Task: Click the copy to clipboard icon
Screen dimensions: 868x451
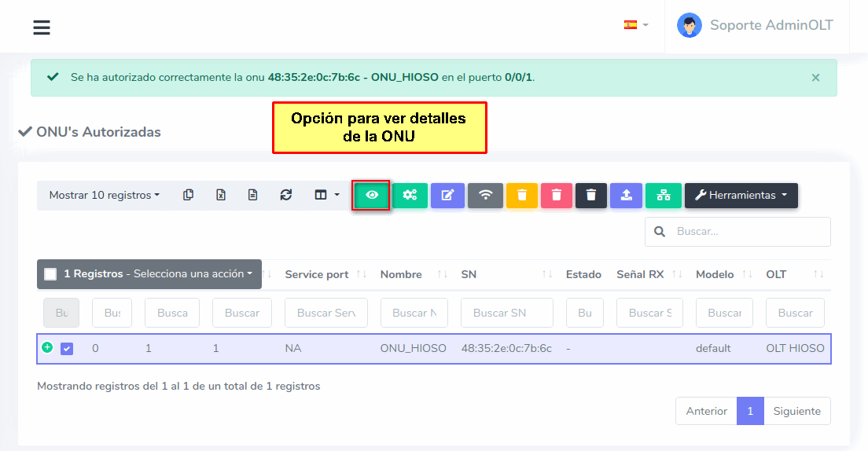Action: (x=189, y=195)
